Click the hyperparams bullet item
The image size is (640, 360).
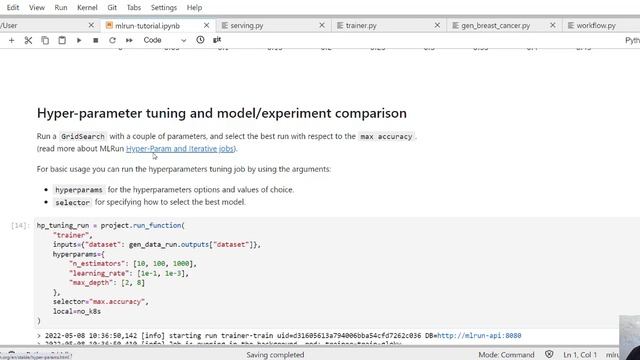[x=174, y=190]
